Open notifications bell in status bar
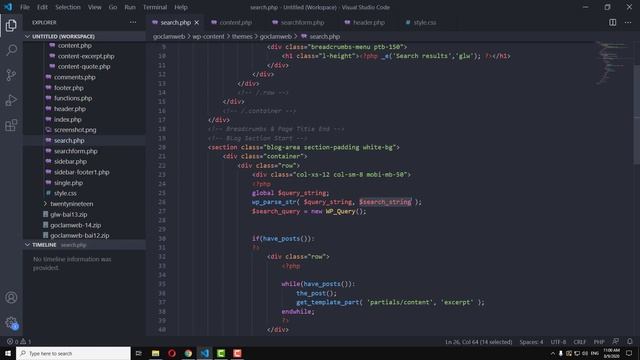Screen dimensions: 640x360 630,342
